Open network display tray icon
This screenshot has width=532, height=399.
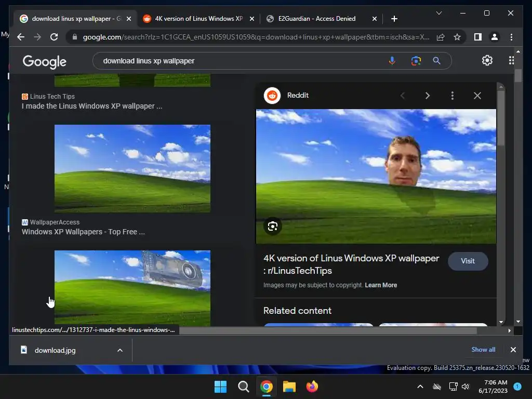point(453,387)
